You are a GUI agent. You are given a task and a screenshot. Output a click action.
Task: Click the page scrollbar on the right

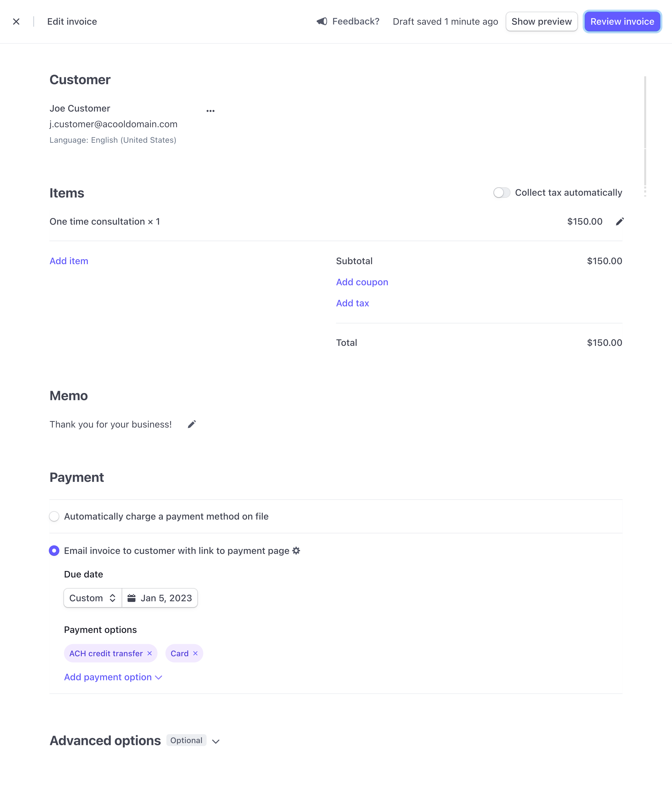[645, 132]
